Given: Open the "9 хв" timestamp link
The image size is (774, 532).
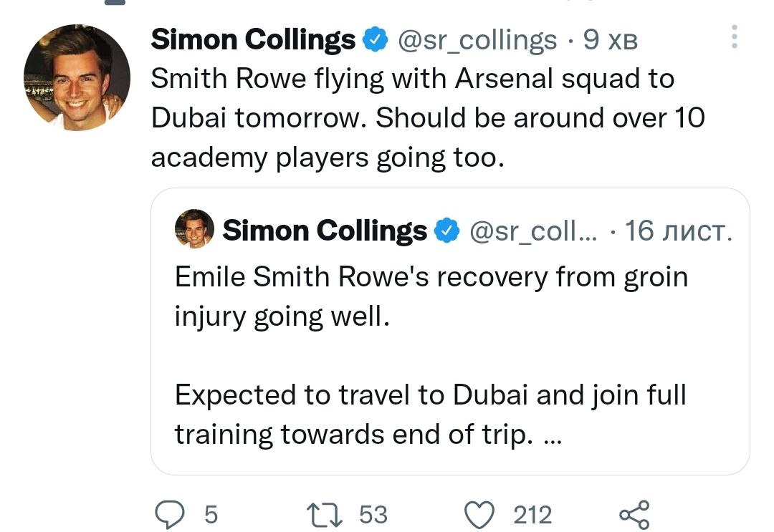Looking at the screenshot, I should [x=610, y=40].
